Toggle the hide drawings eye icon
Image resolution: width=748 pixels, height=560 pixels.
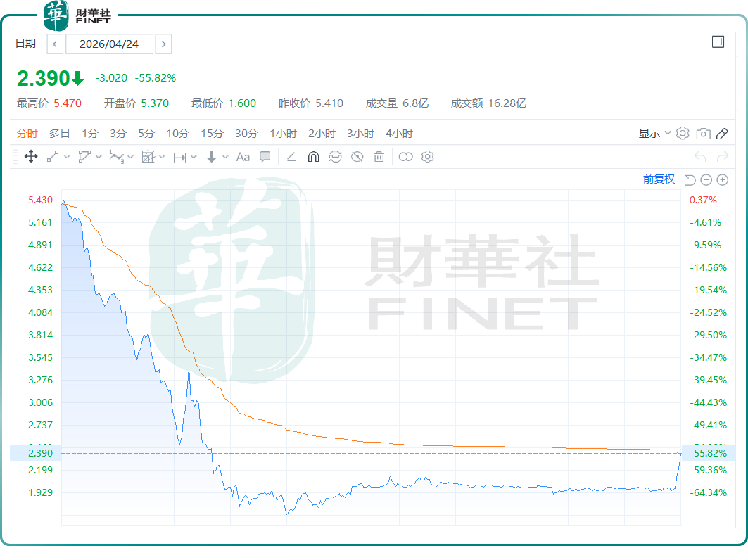click(x=357, y=157)
